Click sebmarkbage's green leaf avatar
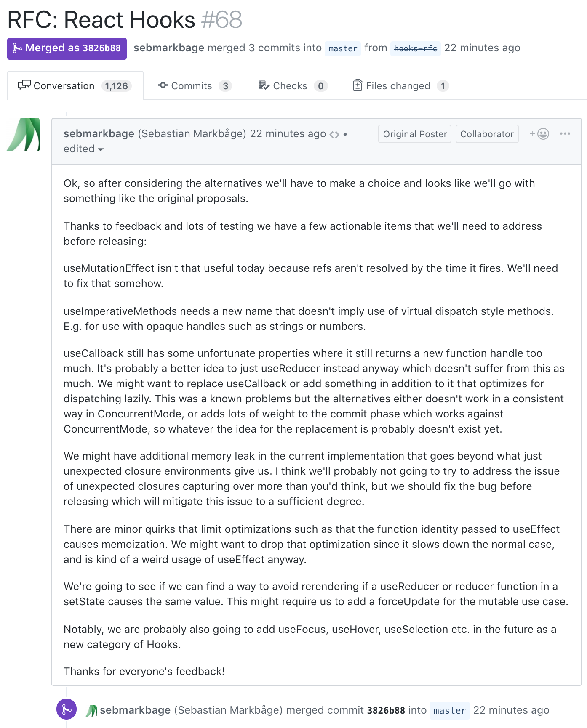This screenshot has height=728, width=587. 23,135
